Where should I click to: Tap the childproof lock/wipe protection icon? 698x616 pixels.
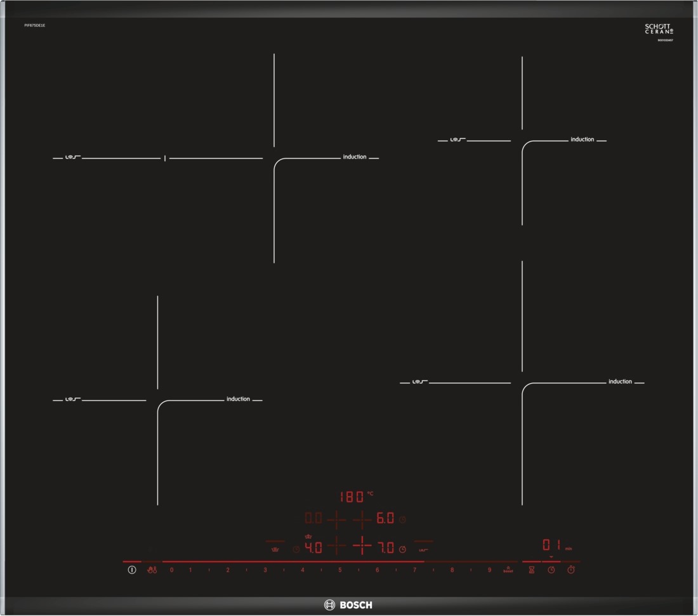pyautogui.click(x=152, y=570)
